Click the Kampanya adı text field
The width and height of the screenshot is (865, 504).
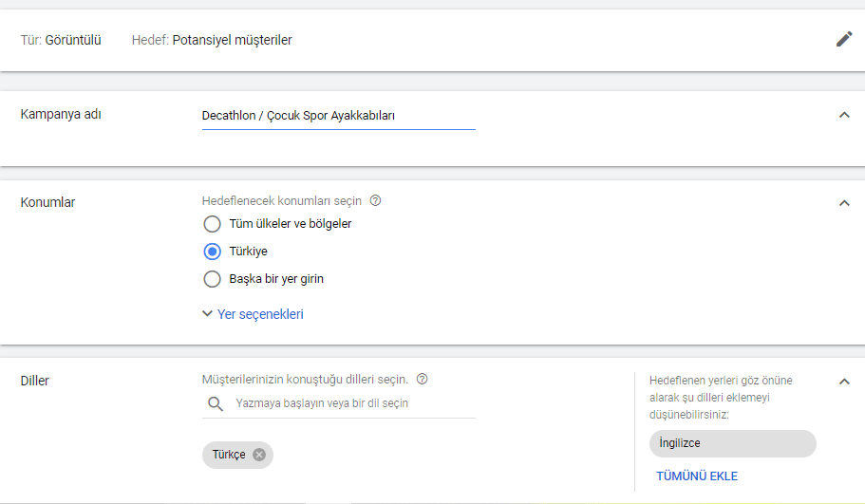(x=338, y=116)
